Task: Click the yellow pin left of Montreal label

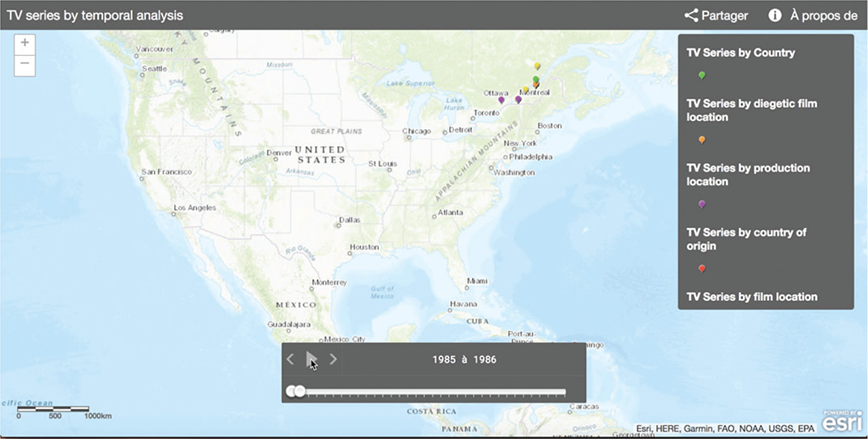Action: (x=526, y=90)
